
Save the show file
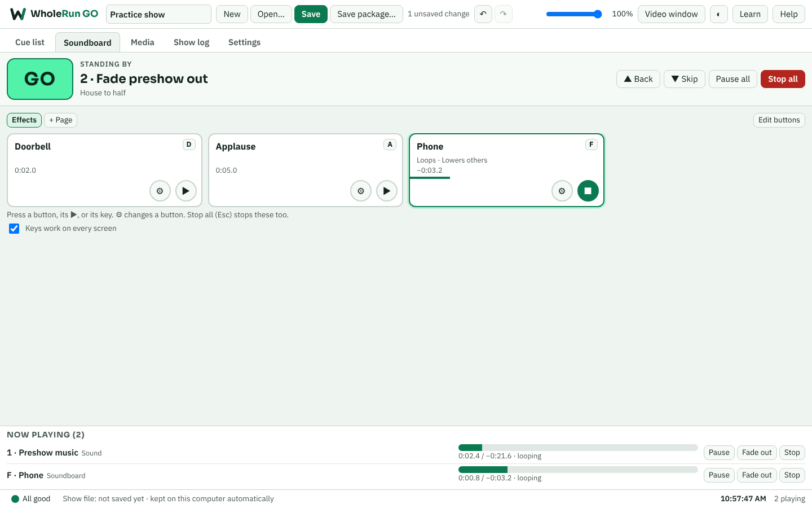(x=311, y=14)
